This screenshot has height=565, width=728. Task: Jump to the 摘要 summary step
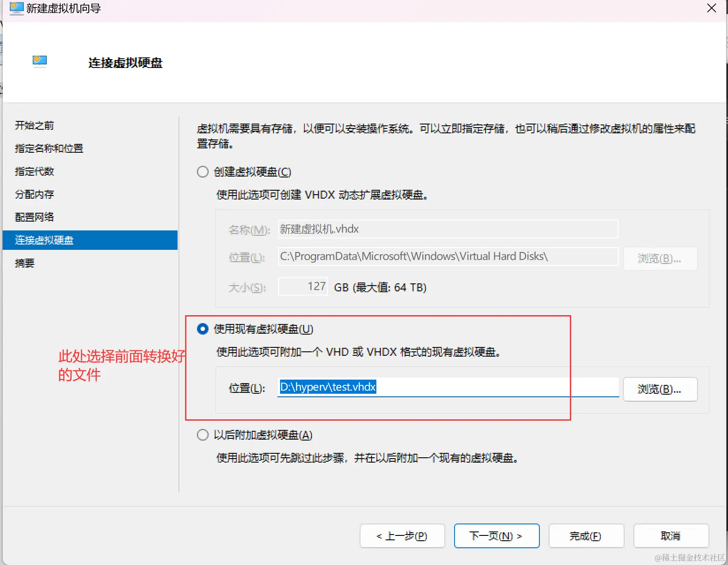point(25,263)
